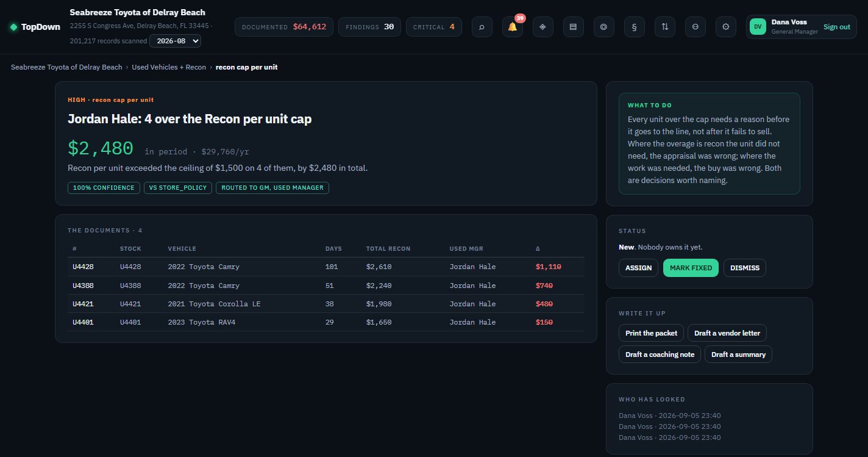Click the STOCK column header
868x457 pixels.
[130, 249]
